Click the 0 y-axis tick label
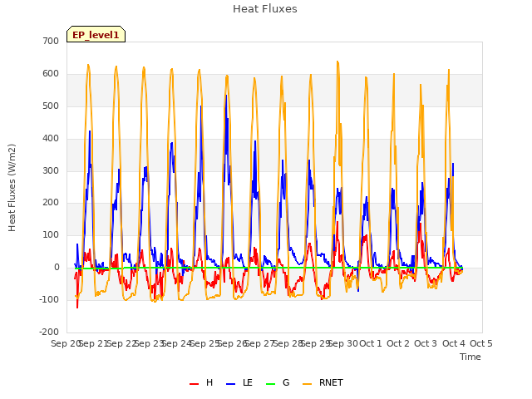 (57, 268)
